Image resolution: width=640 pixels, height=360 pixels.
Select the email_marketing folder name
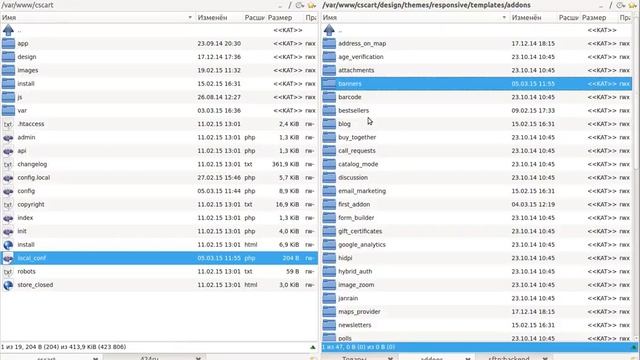pyautogui.click(x=362, y=191)
